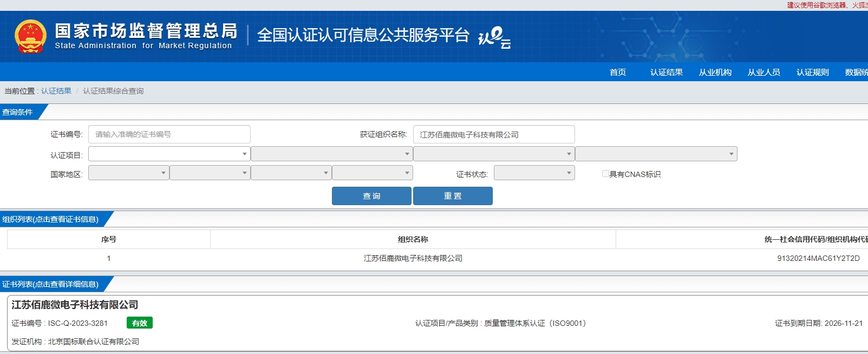
Task: Expand the fourth 国家地区 dropdown
Action: click(373, 173)
